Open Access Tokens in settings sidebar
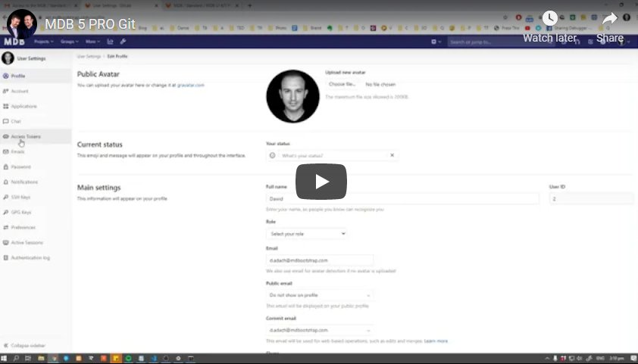Image resolution: width=638 pixels, height=364 pixels. click(36, 136)
